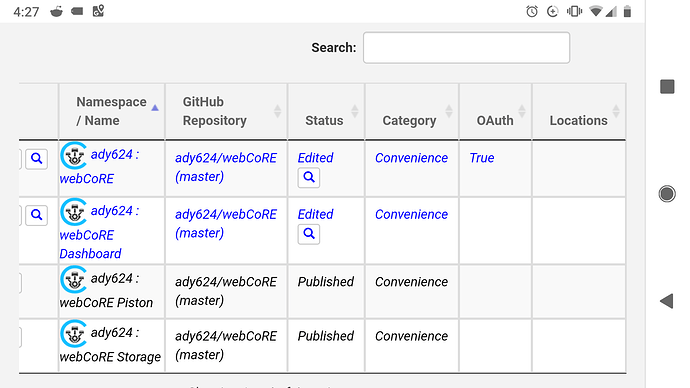The image size is (690, 388).
Task: Sort by OAuth column header
Action: coord(495,111)
